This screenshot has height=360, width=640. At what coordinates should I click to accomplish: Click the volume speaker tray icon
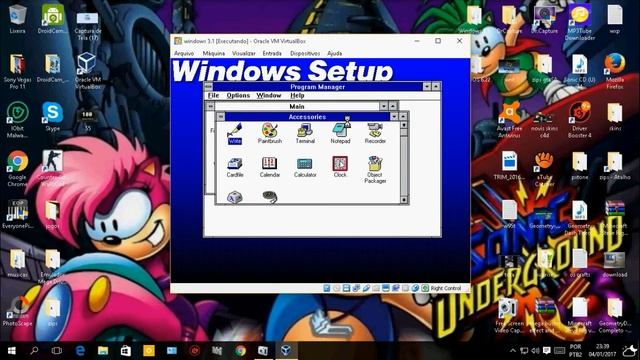tap(536, 351)
